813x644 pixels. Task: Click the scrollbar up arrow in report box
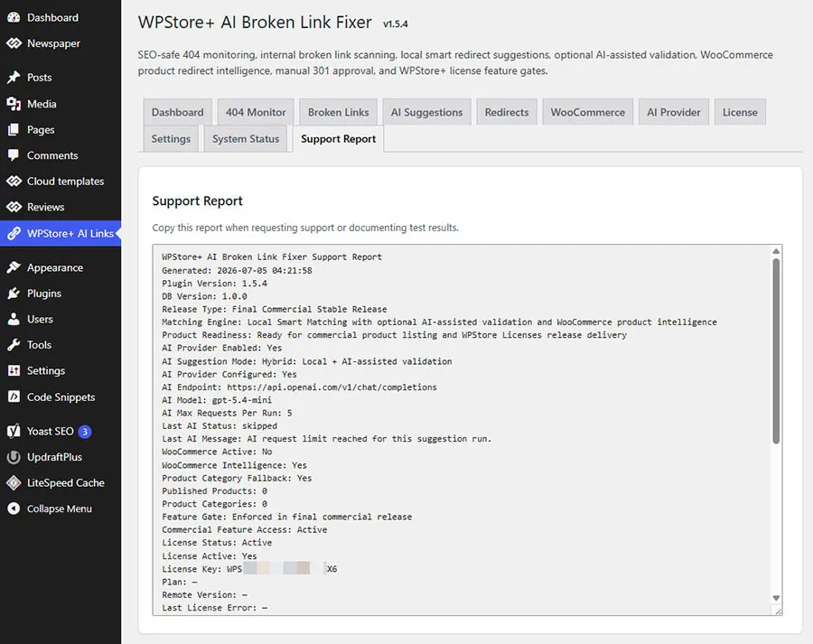coord(776,251)
